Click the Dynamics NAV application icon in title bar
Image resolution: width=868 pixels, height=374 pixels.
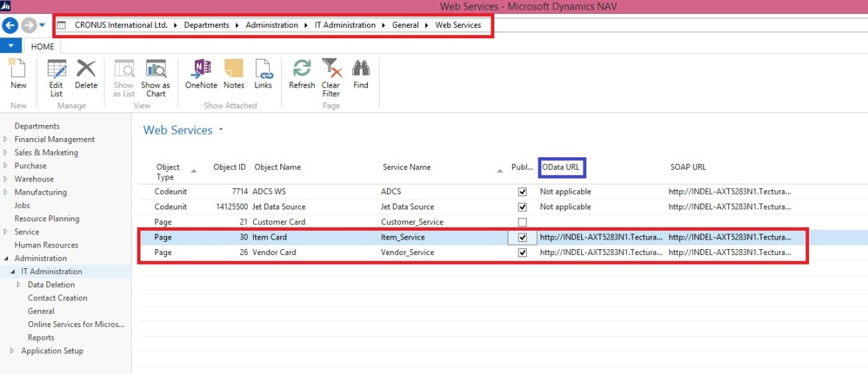pos(6,6)
